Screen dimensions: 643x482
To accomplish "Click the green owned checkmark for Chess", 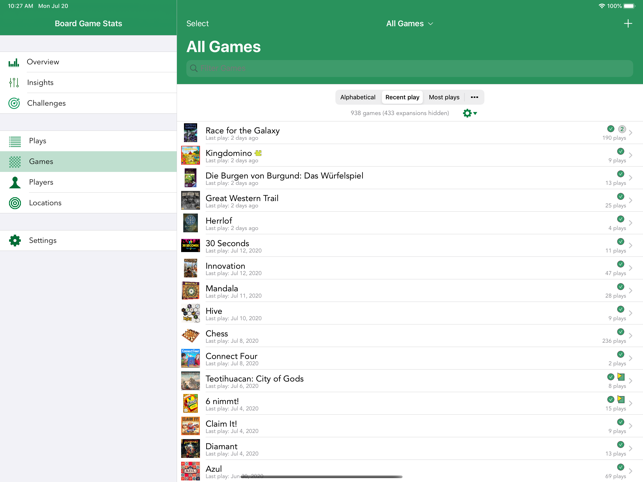I will pyautogui.click(x=620, y=332).
